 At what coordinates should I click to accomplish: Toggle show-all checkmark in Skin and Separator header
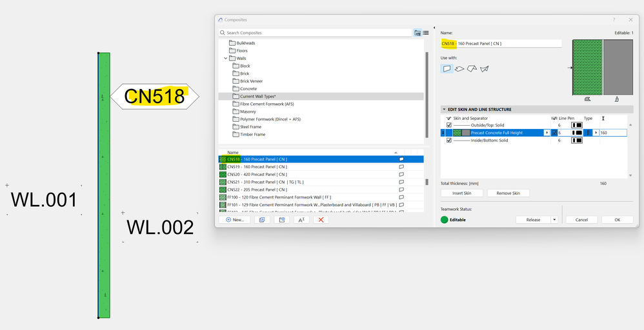click(449, 118)
